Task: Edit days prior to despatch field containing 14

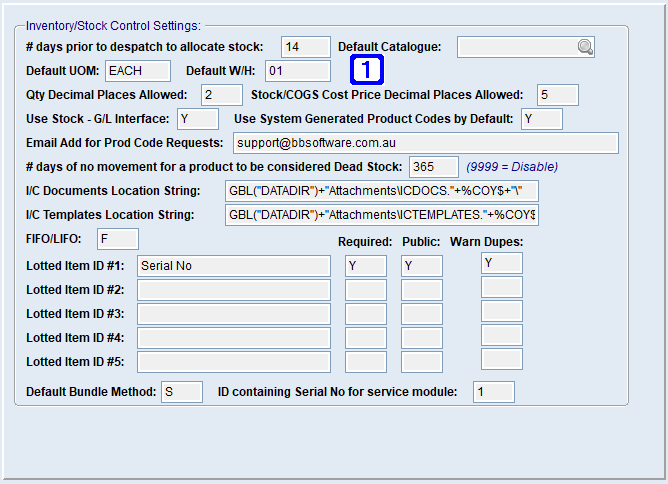Action: pyautogui.click(x=306, y=47)
